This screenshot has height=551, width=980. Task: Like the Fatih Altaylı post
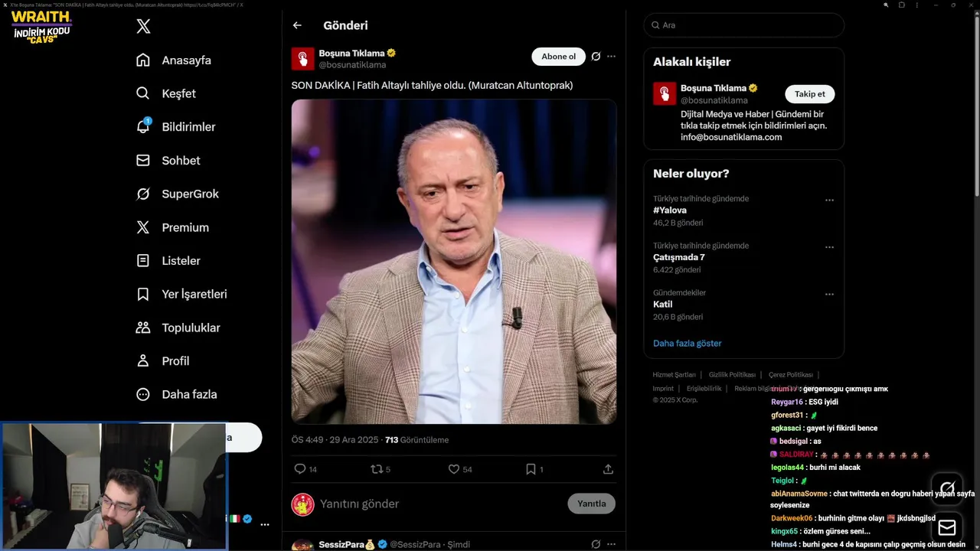453,469
